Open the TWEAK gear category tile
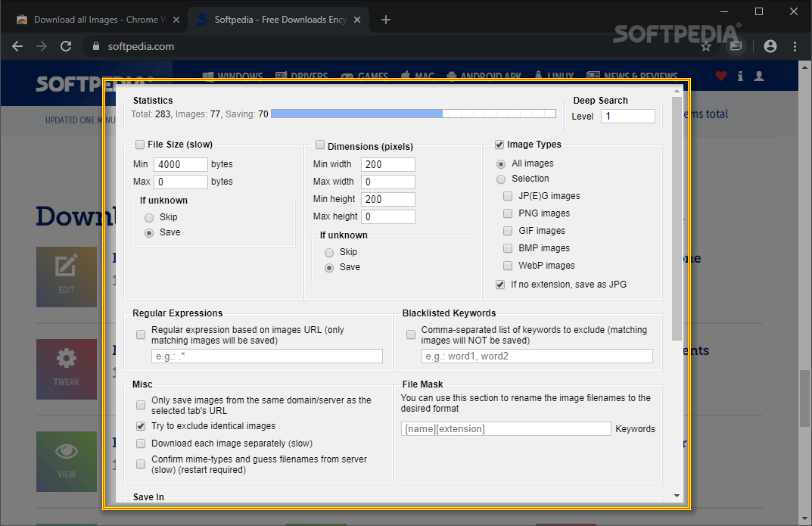The image size is (812, 526). [x=67, y=369]
